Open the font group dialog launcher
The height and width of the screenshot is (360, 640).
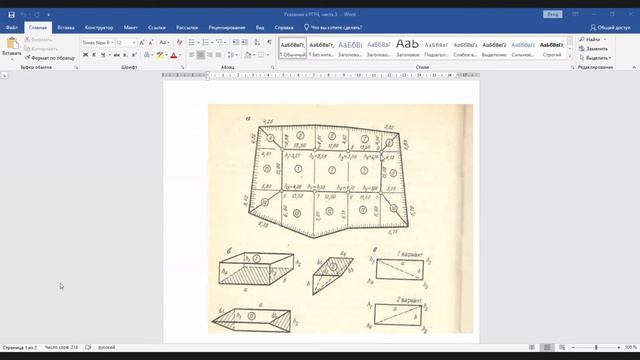click(x=182, y=67)
